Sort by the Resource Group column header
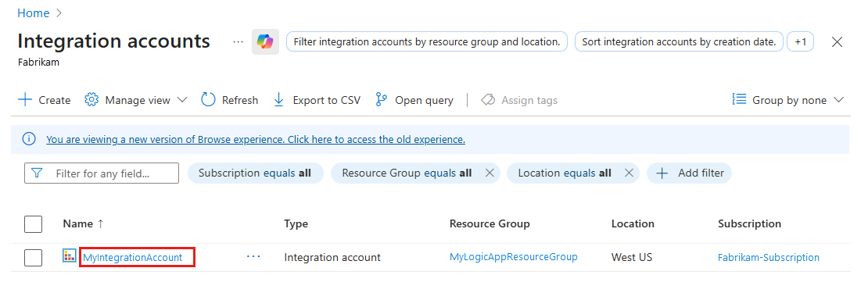Viewport: 868px width, 293px height. coord(490,224)
